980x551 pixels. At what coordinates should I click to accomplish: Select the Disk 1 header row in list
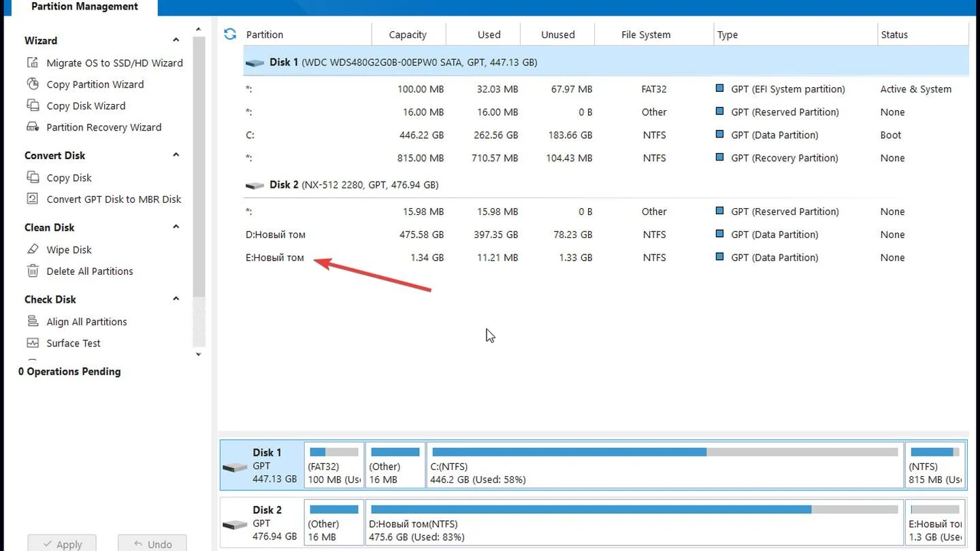[x=606, y=62]
